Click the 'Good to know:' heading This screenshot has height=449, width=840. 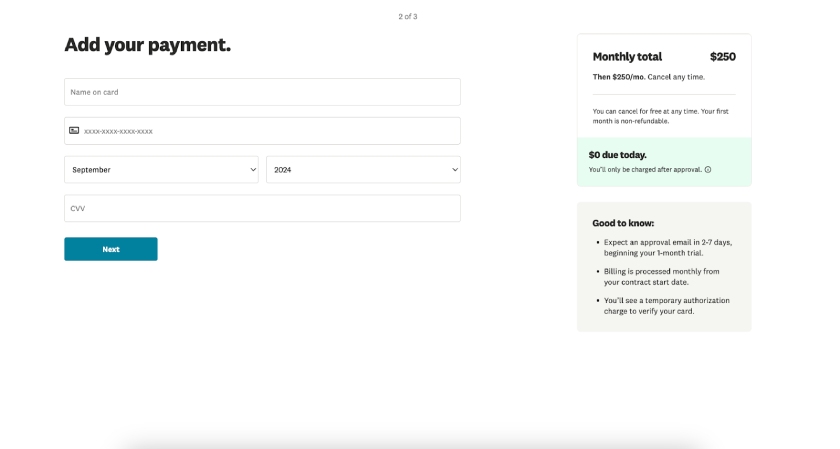click(623, 223)
